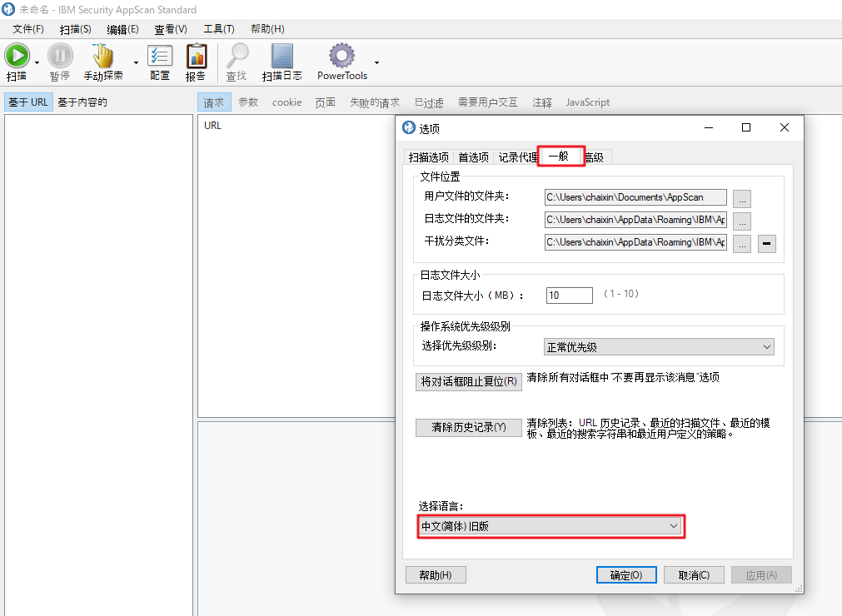Switch to 记录代理 tab in options dialog
This screenshot has height=616, width=842.
[x=518, y=157]
